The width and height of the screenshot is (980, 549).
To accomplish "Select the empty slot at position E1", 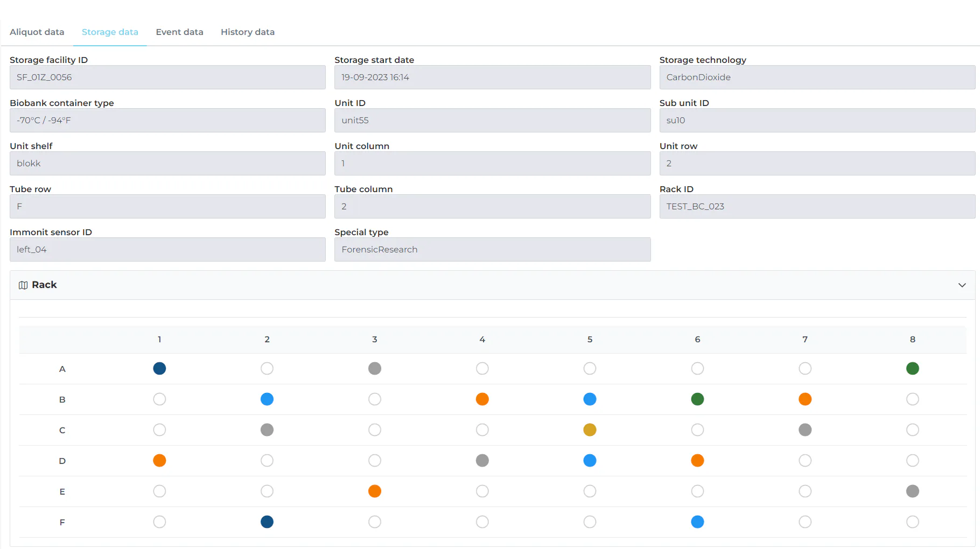I will point(159,491).
